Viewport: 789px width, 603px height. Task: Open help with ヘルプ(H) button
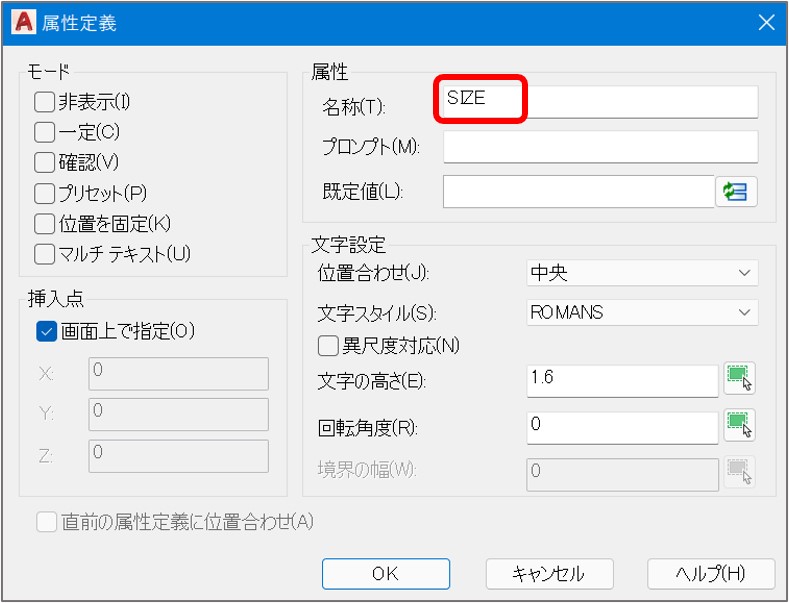pyautogui.click(x=711, y=574)
